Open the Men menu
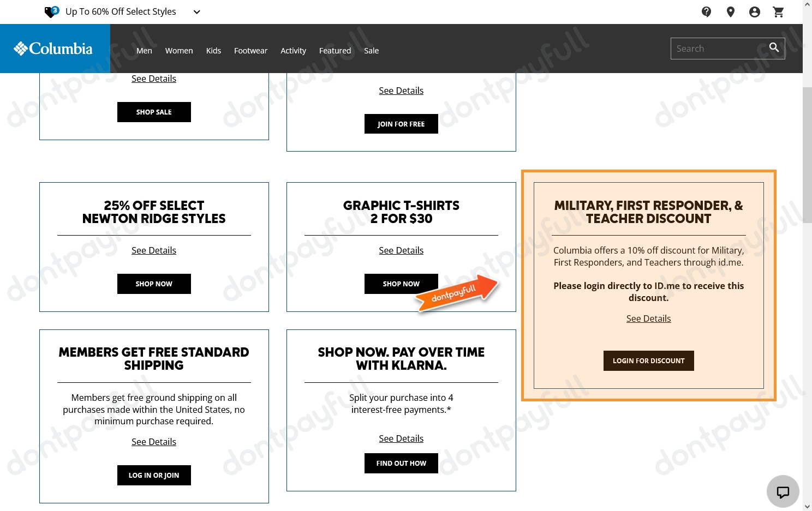The image size is (812, 511). click(x=144, y=50)
